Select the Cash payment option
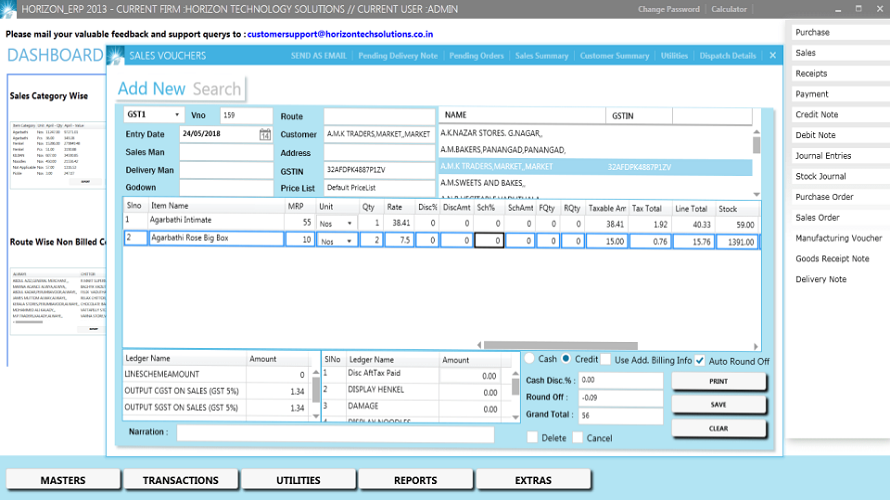The height and width of the screenshot is (500, 890). [x=531, y=359]
